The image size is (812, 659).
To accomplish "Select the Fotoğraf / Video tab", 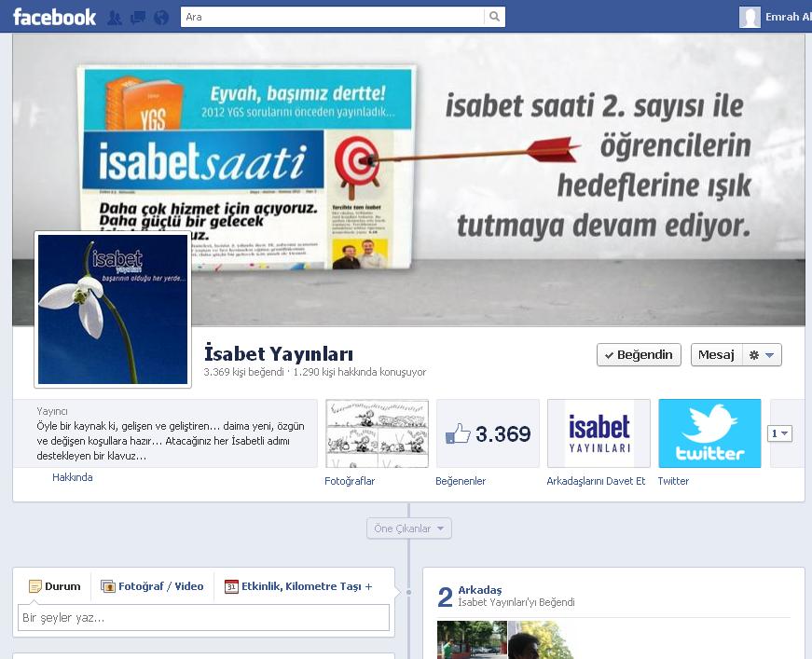I will (152, 586).
